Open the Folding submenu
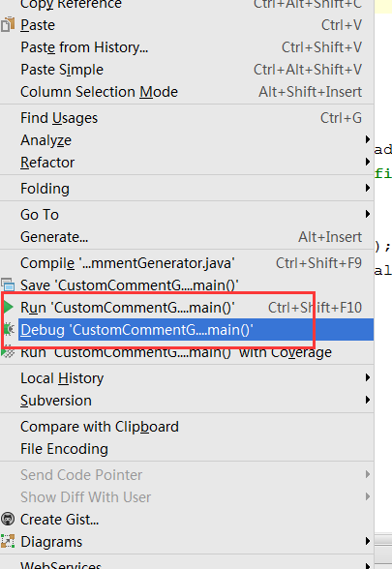This screenshot has width=392, height=569. click(x=187, y=189)
